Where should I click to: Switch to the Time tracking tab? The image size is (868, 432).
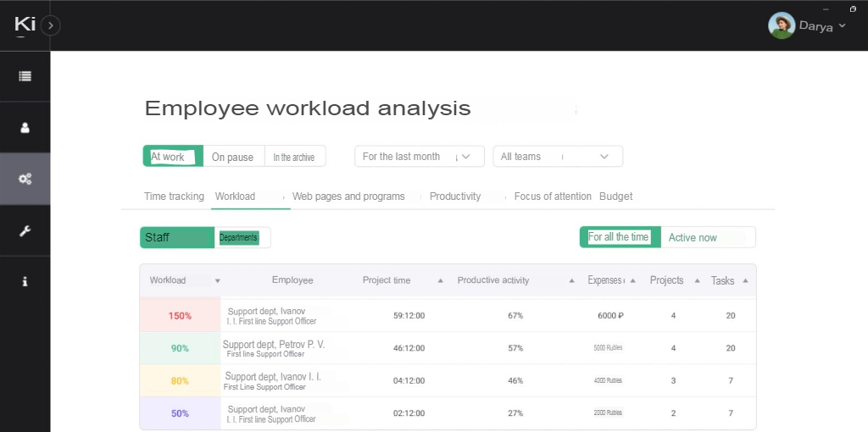(x=174, y=197)
